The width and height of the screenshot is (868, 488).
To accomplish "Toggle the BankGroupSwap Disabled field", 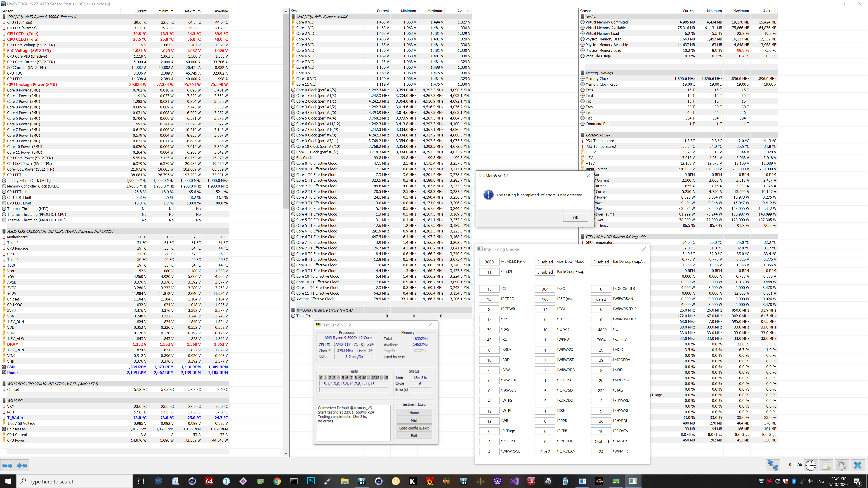I will click(545, 272).
